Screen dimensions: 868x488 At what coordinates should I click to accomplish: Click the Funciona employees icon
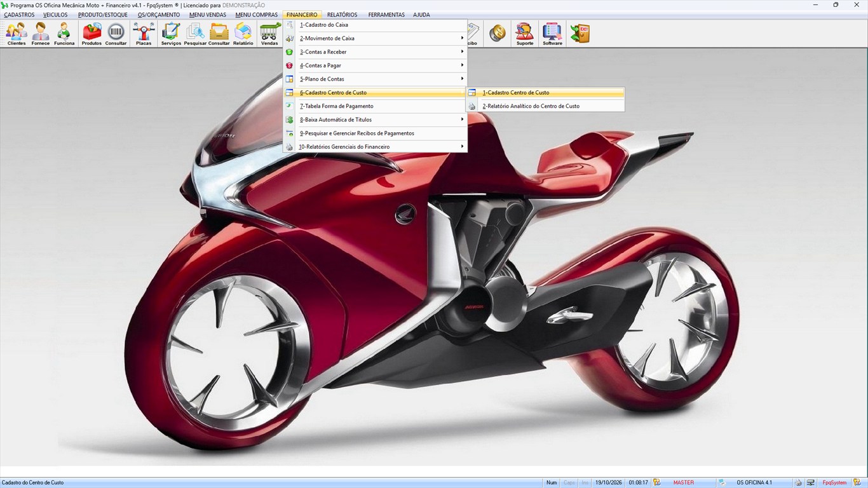[x=64, y=34]
